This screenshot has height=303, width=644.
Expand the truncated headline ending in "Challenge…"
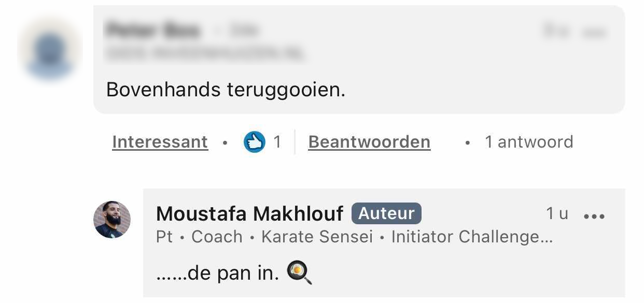click(472, 237)
